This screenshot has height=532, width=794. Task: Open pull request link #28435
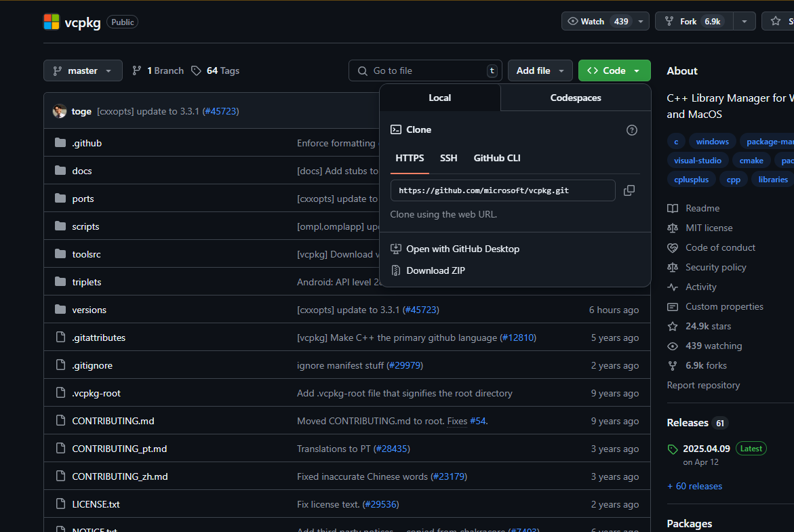[392, 449]
